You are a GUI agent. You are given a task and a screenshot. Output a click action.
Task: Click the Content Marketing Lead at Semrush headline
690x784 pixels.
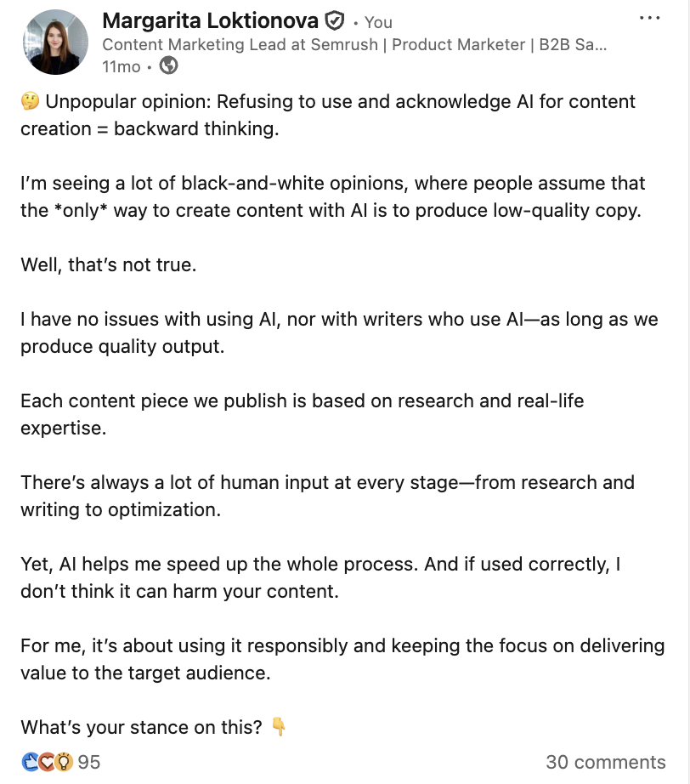pyautogui.click(x=353, y=44)
